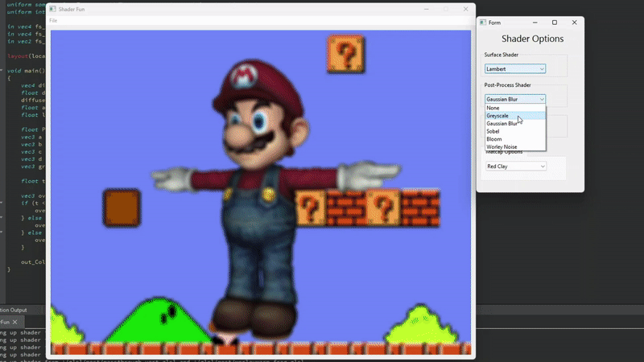Open the File menu in Shader Fun

pyautogui.click(x=53, y=21)
